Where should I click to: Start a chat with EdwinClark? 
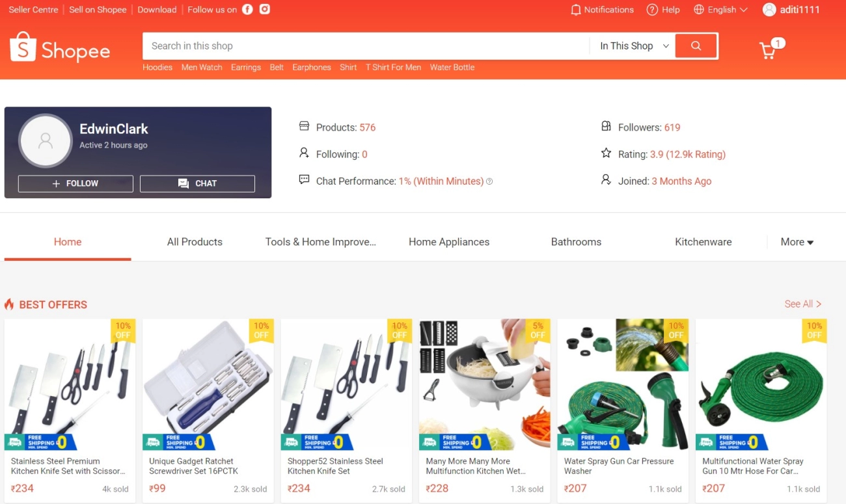tap(197, 183)
